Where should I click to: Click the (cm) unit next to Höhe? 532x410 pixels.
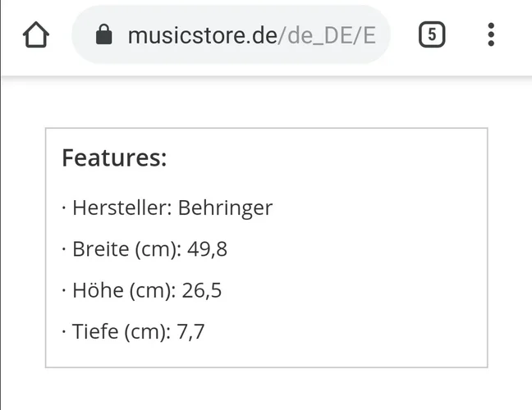[x=152, y=290]
